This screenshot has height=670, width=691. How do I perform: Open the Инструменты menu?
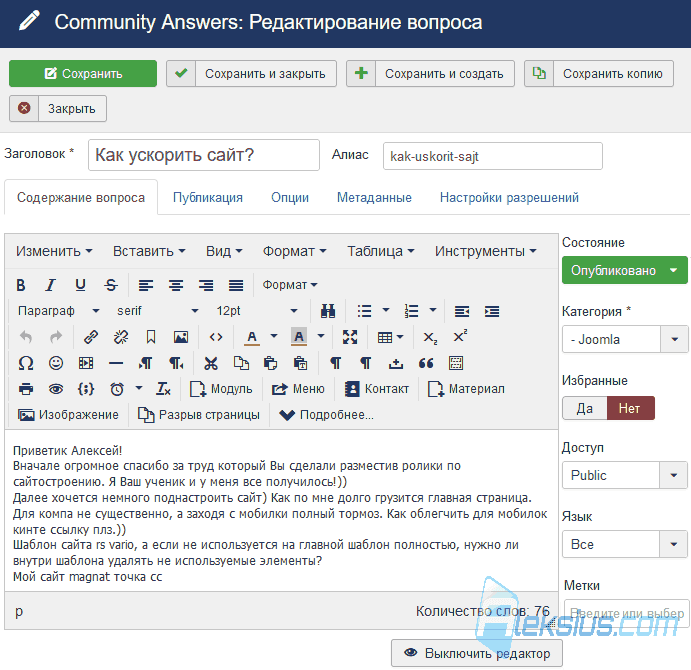[x=486, y=251]
